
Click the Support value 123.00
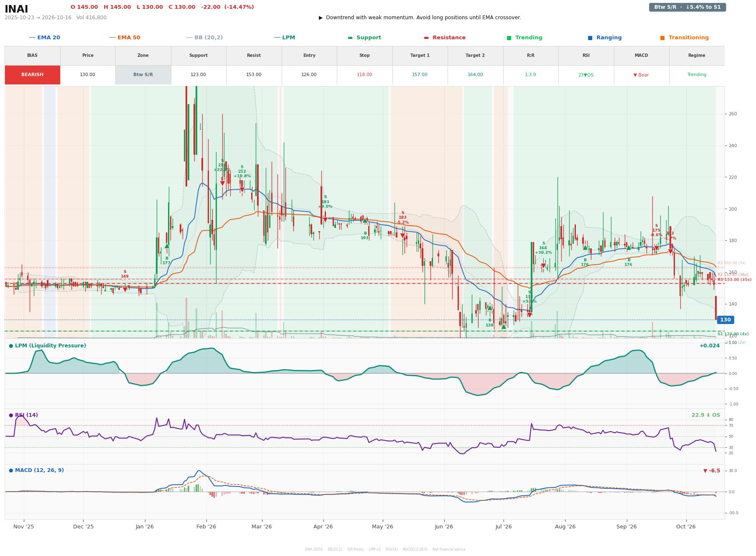tap(198, 75)
